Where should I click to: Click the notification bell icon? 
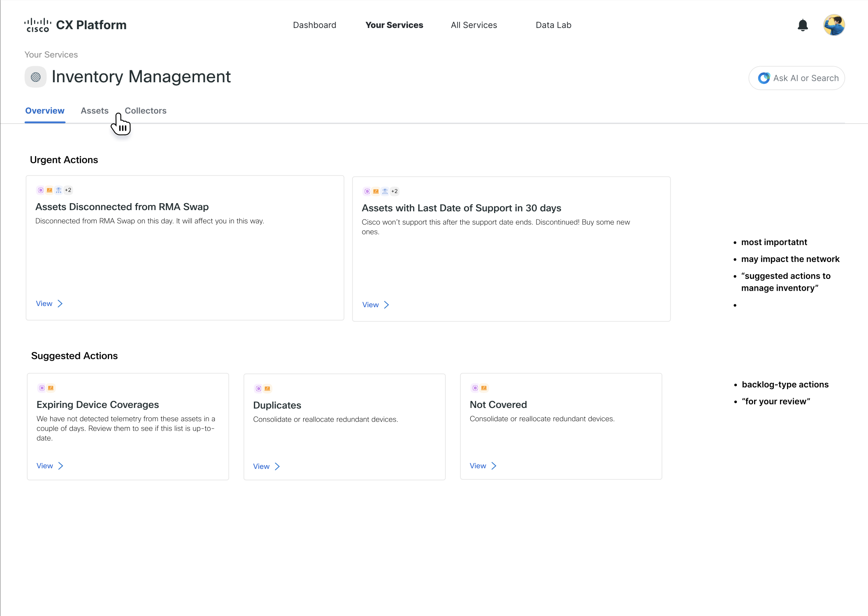(x=802, y=25)
